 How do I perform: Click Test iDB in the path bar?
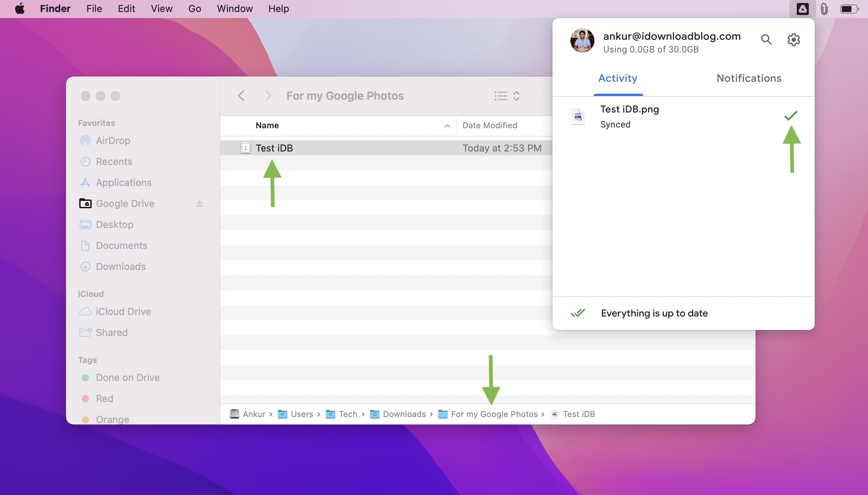pyautogui.click(x=579, y=414)
